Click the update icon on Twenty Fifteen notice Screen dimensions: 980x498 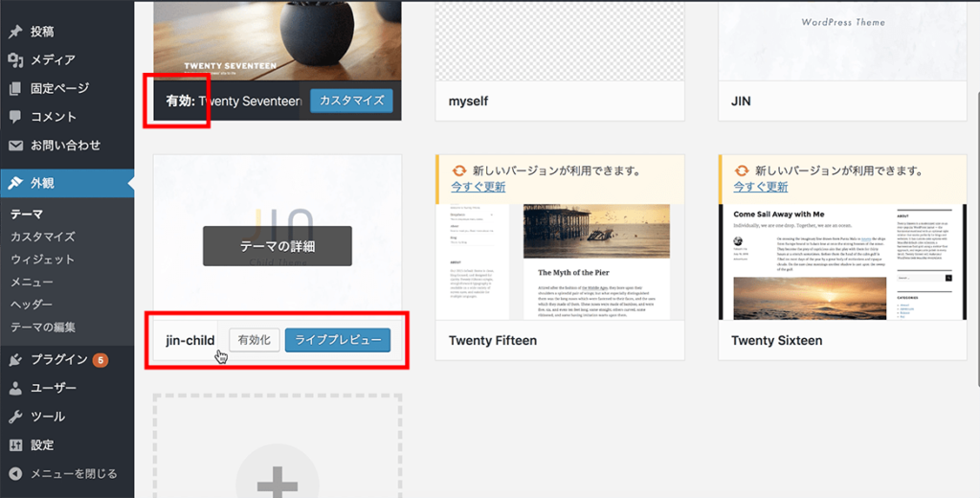pos(459,170)
